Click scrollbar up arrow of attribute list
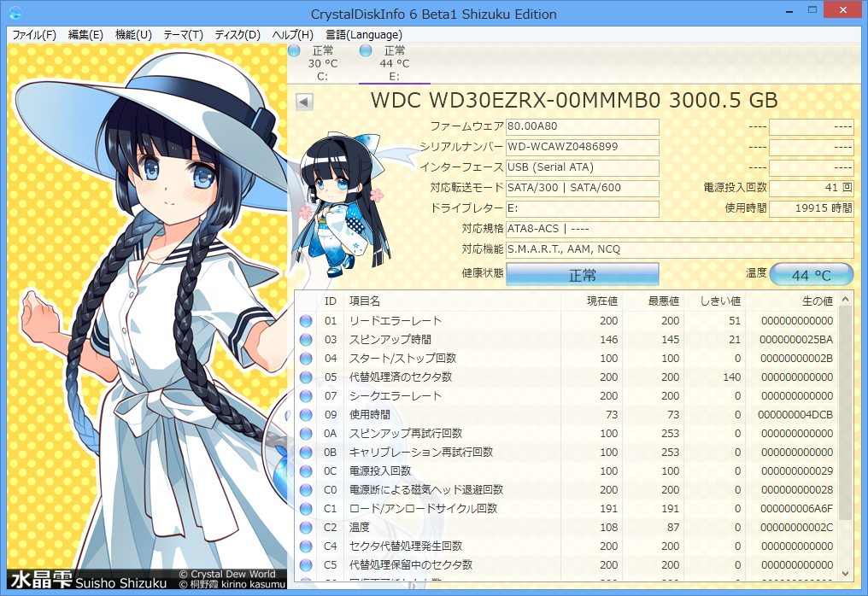 (845, 300)
